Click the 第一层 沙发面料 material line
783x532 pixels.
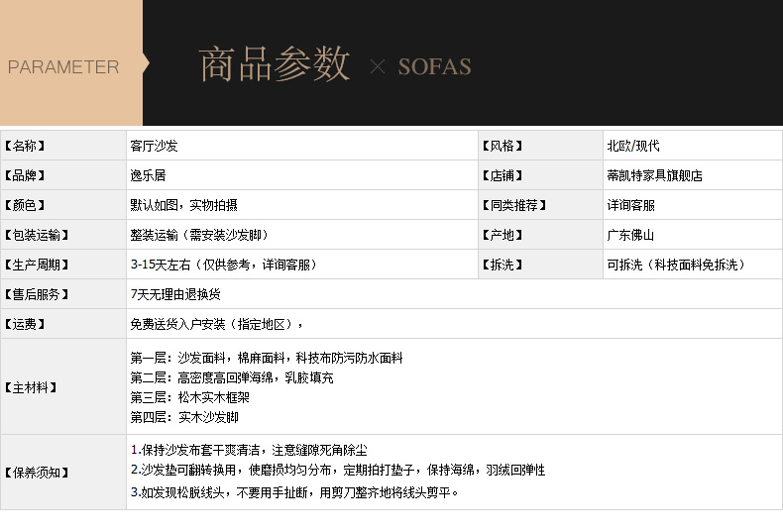[267, 358]
